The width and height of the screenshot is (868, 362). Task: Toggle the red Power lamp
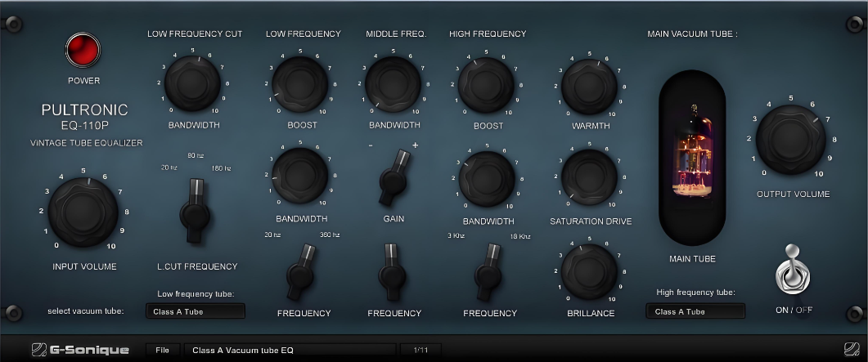point(83,51)
